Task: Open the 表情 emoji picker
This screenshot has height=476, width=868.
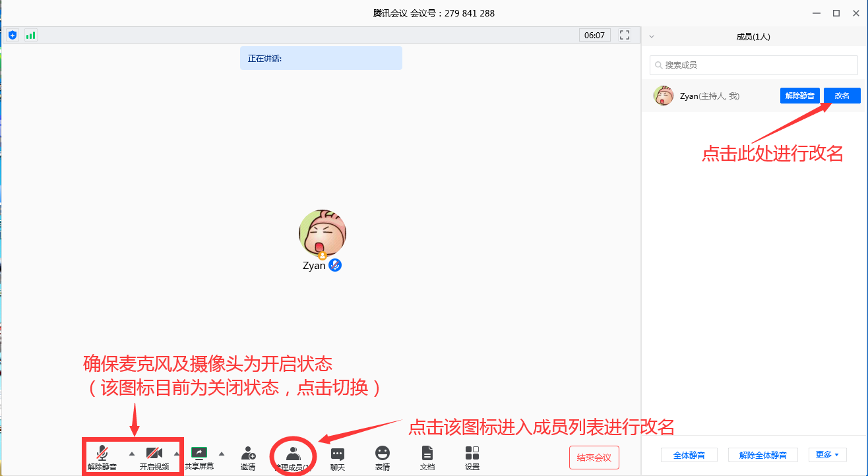Action: tap(383, 457)
